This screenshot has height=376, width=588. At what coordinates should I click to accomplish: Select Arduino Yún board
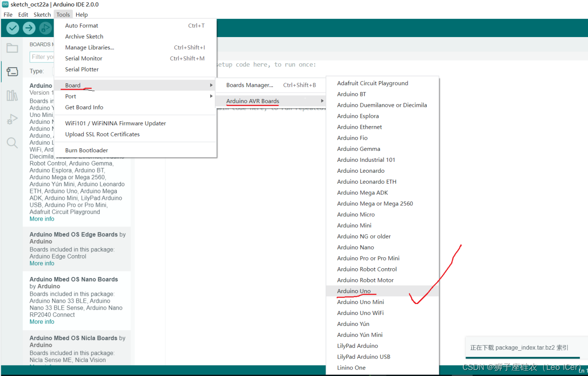pos(383,324)
